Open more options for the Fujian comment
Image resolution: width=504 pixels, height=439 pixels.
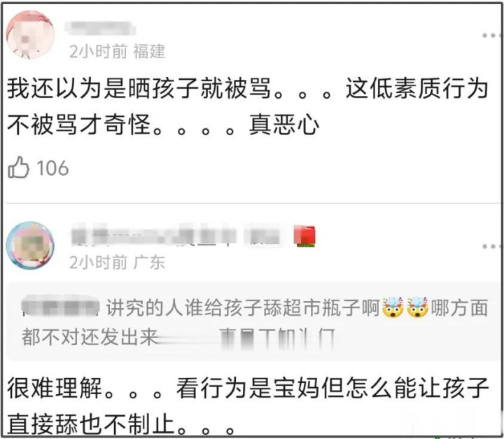point(492,36)
